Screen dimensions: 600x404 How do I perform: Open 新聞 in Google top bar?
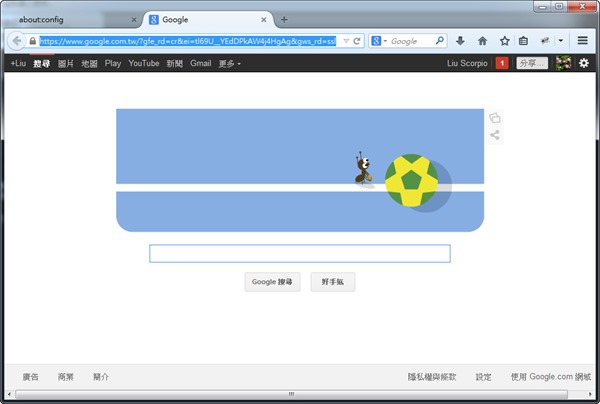tap(174, 64)
